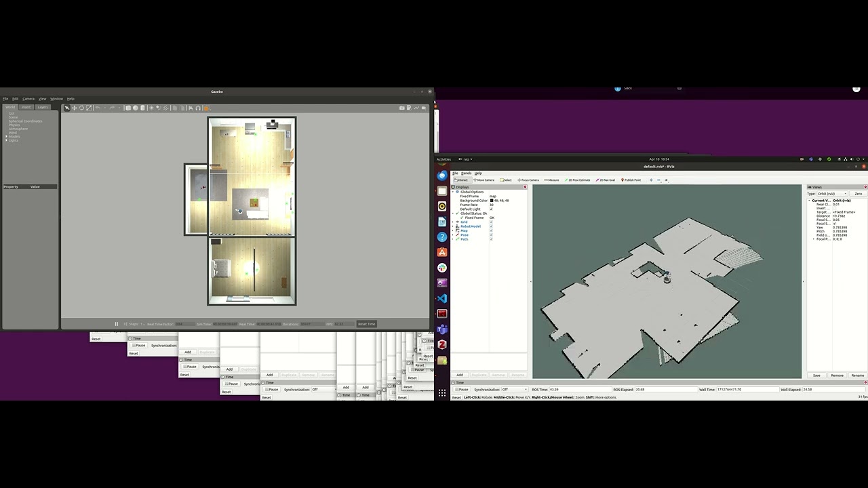Expand the Grid display item
This screenshot has width=868, height=488.
point(454,222)
